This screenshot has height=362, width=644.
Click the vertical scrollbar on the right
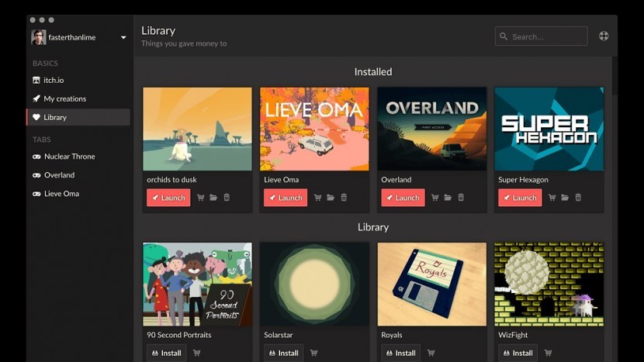pos(615,76)
